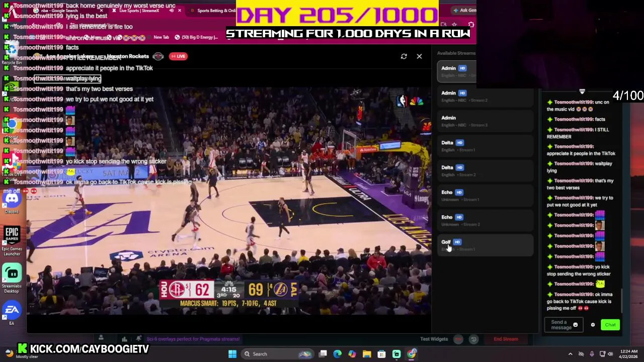Click Houston Rockets team name
644x362 pixels.
point(128,56)
